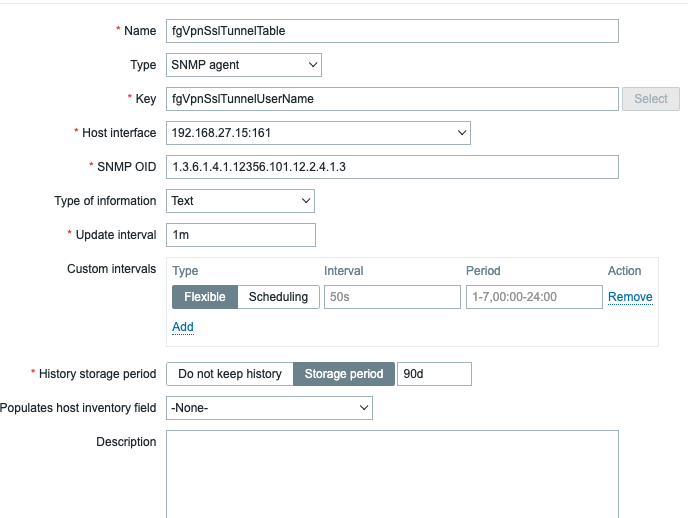Choose Do not keep history

tap(229, 374)
